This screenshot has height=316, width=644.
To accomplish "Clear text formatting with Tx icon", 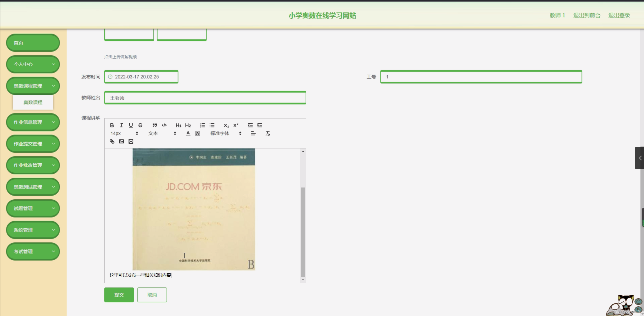I will click(x=268, y=133).
